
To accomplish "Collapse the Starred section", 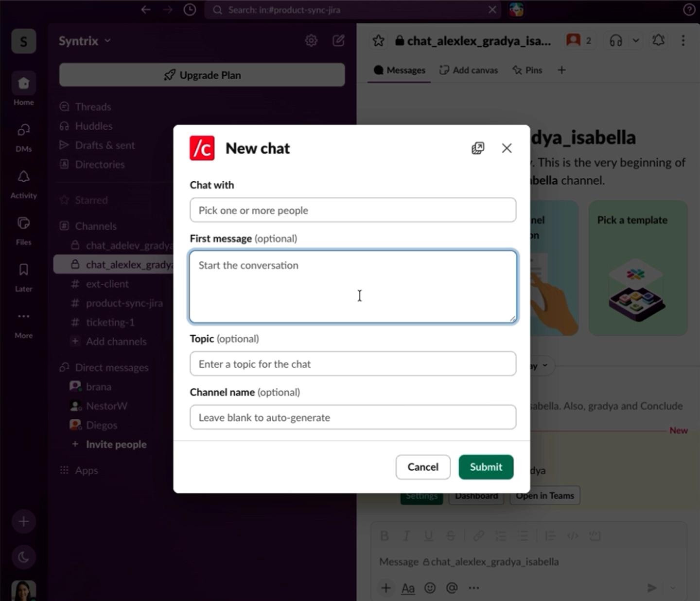I will (91, 200).
